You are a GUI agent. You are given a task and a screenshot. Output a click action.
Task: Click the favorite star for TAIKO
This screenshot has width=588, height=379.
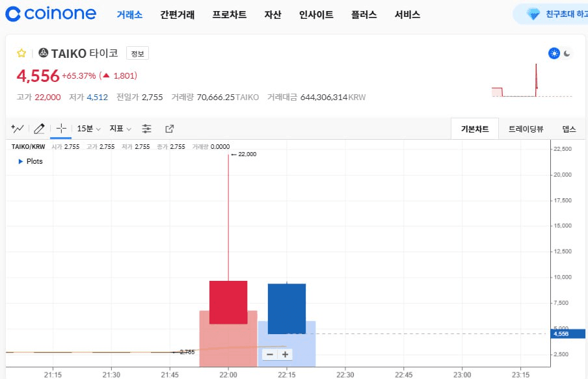(21, 53)
